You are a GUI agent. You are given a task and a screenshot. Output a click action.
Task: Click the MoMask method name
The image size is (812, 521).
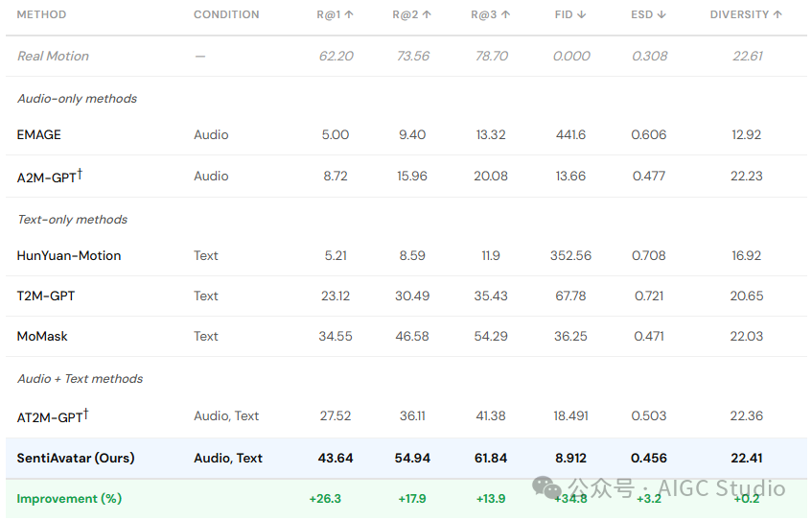point(42,337)
